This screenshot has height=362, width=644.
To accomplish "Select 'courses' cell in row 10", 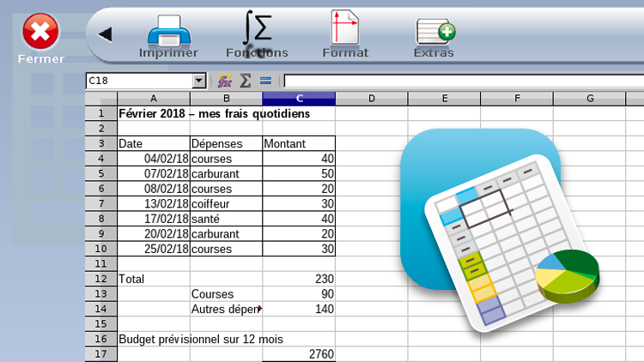I will [x=227, y=249].
